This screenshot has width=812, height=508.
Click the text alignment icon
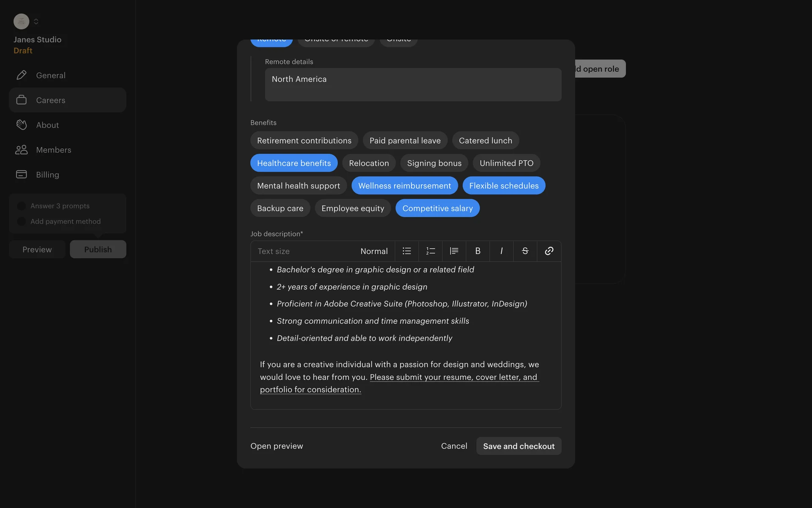pos(454,251)
